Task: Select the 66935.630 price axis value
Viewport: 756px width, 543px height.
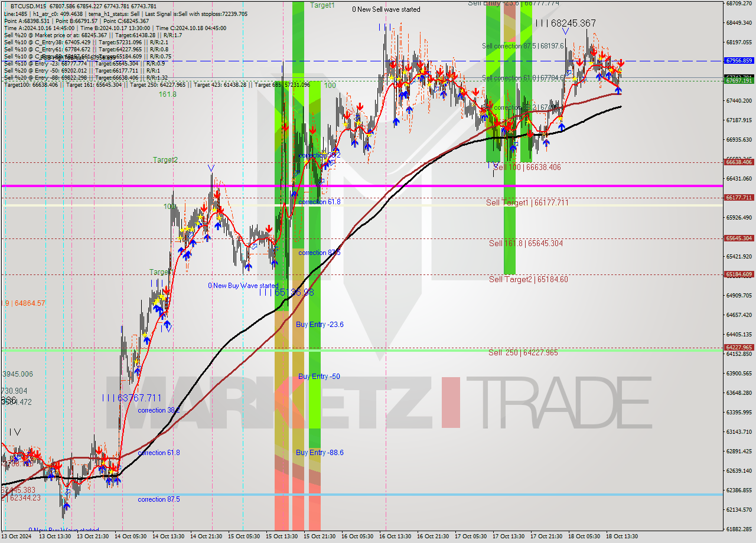Action: (739, 140)
